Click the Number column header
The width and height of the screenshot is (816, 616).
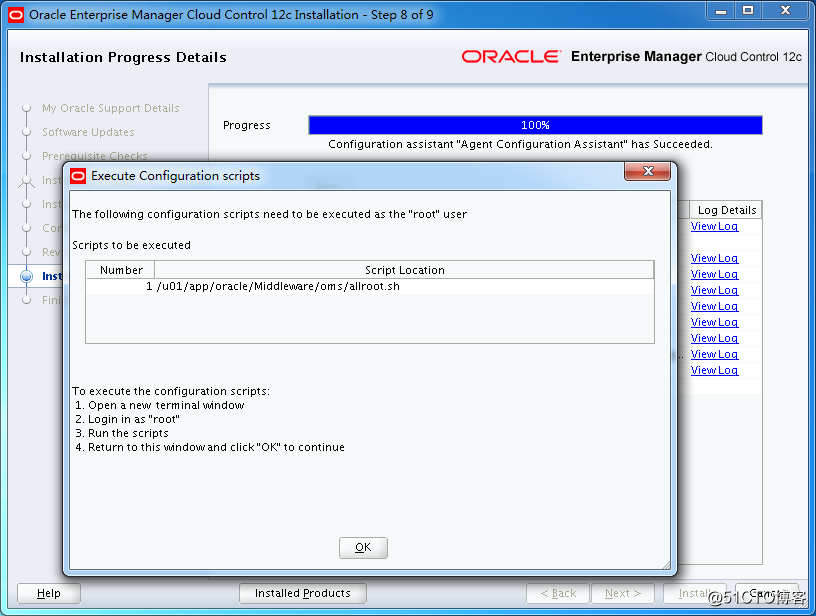point(121,270)
